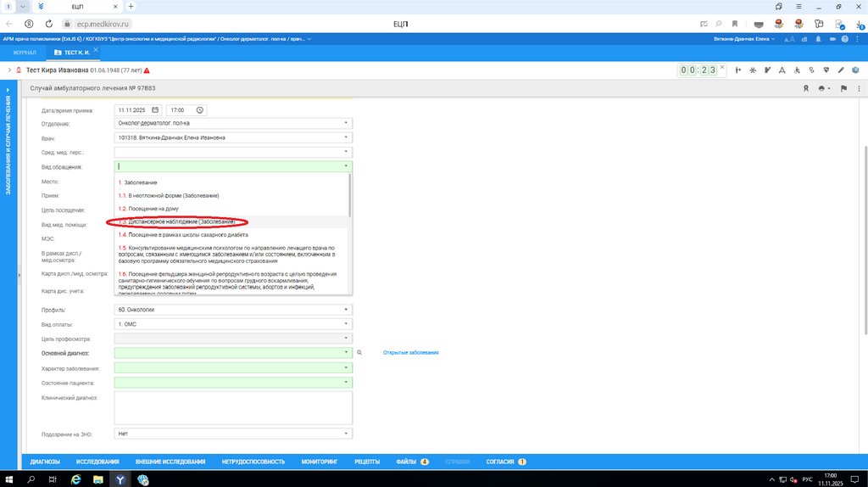This screenshot has width=868, height=487.
Task: Expand the Врач dropdown arrow
Action: 346,137
